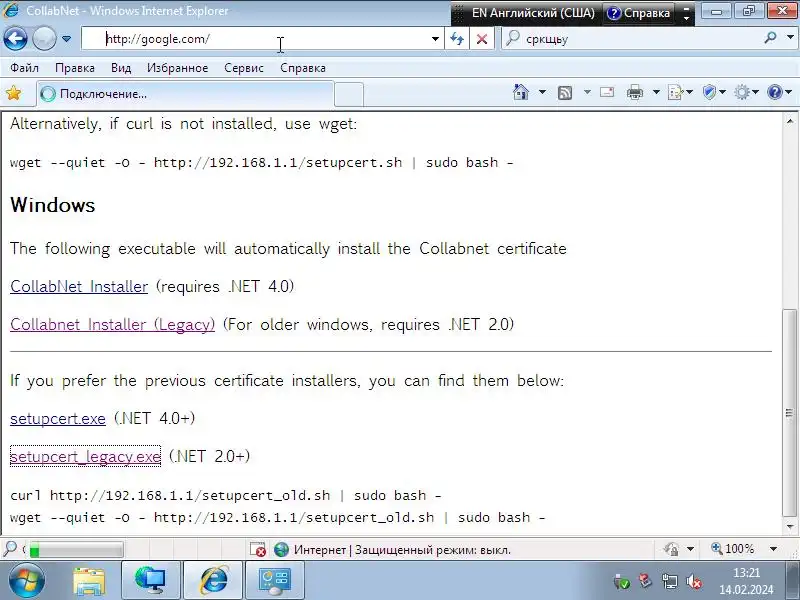
Task: Expand the Print options dropdown arrow
Action: 656,92
